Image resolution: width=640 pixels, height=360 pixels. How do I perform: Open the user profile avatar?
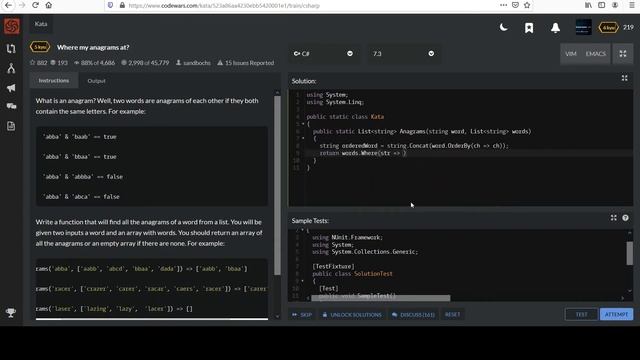pyautogui.click(x=583, y=27)
